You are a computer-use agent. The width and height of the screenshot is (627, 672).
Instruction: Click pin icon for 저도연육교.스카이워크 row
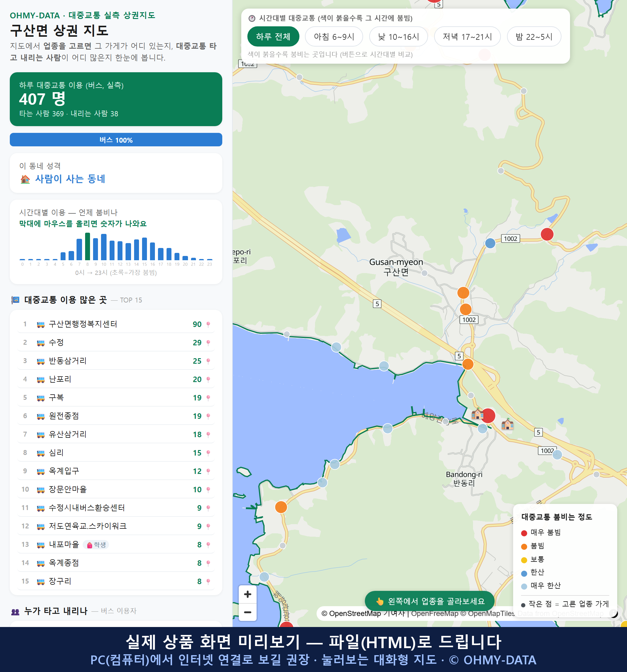[x=208, y=526]
